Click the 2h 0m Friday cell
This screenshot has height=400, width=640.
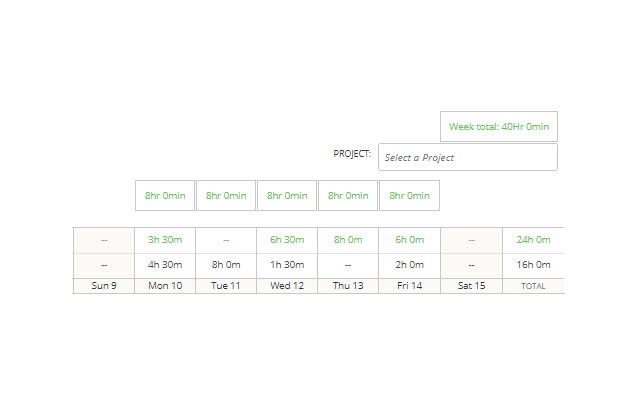(409, 265)
